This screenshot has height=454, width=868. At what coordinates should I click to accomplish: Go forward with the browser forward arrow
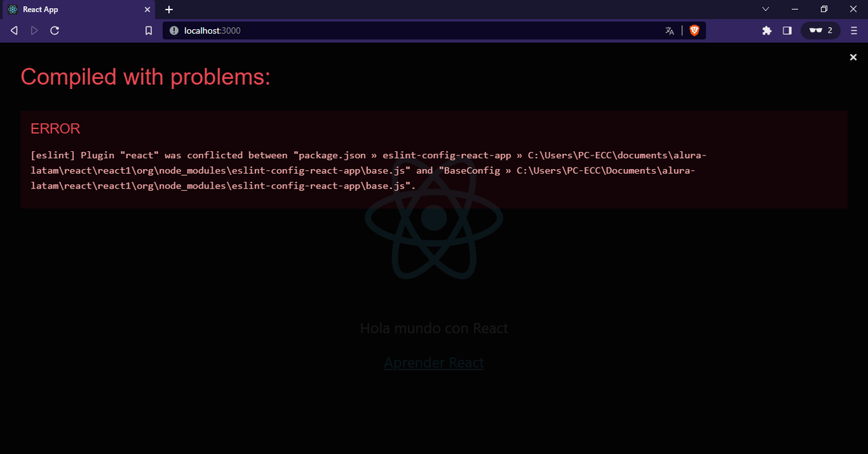coord(34,31)
